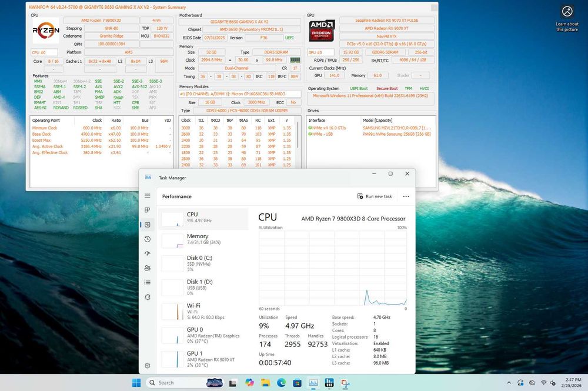Open Wi-Fi network tray icon
The width and height of the screenshot is (588, 391).
tap(543, 383)
